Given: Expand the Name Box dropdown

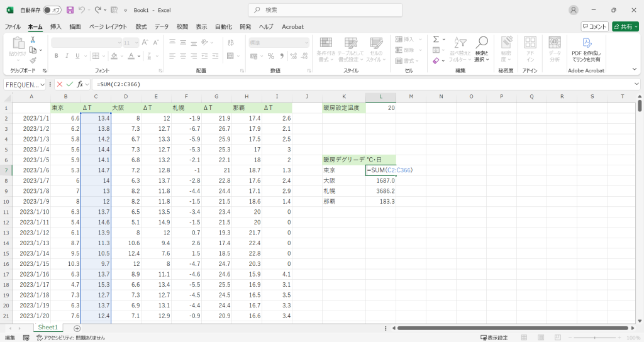Looking at the screenshot, I should pyautogui.click(x=43, y=84).
